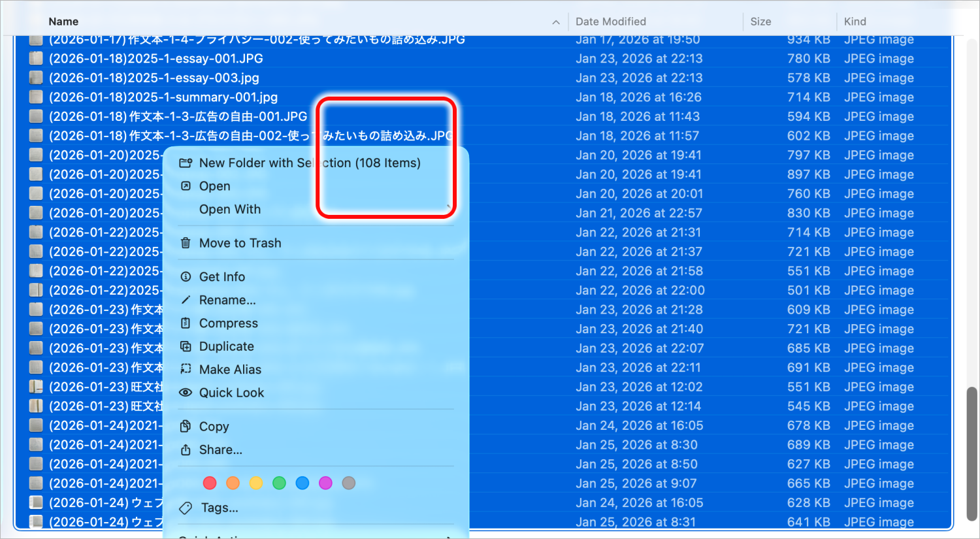This screenshot has height=539, width=980.
Task: Click the Get Info icon
Action: (x=186, y=277)
